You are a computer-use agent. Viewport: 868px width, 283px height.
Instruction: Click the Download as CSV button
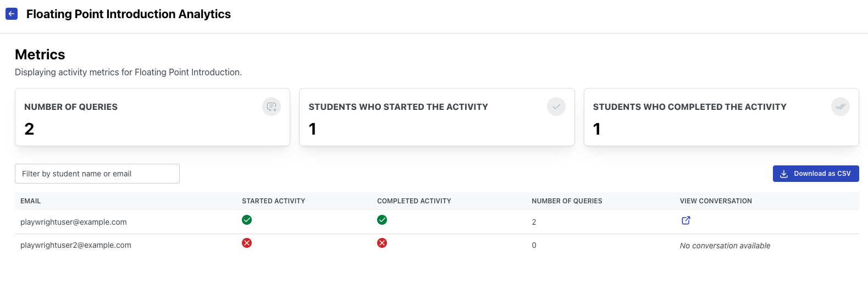(815, 174)
